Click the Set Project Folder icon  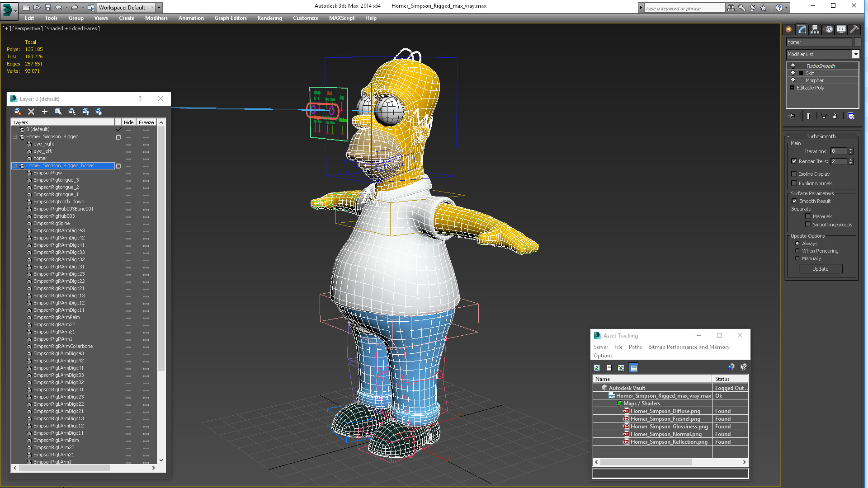[91, 7]
